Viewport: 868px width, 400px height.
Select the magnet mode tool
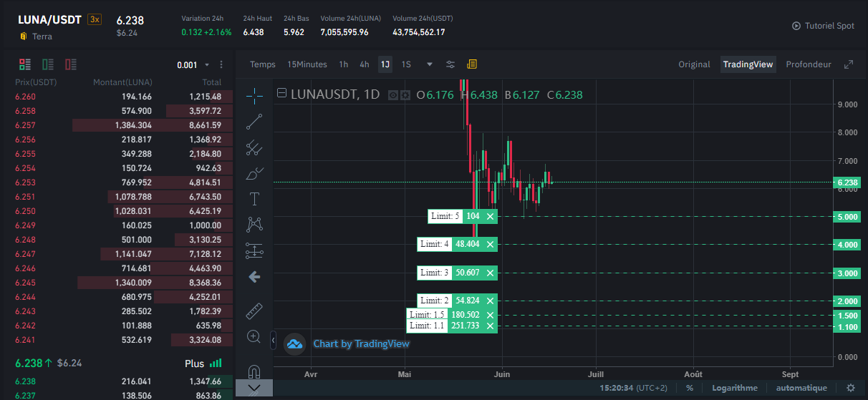tap(254, 371)
